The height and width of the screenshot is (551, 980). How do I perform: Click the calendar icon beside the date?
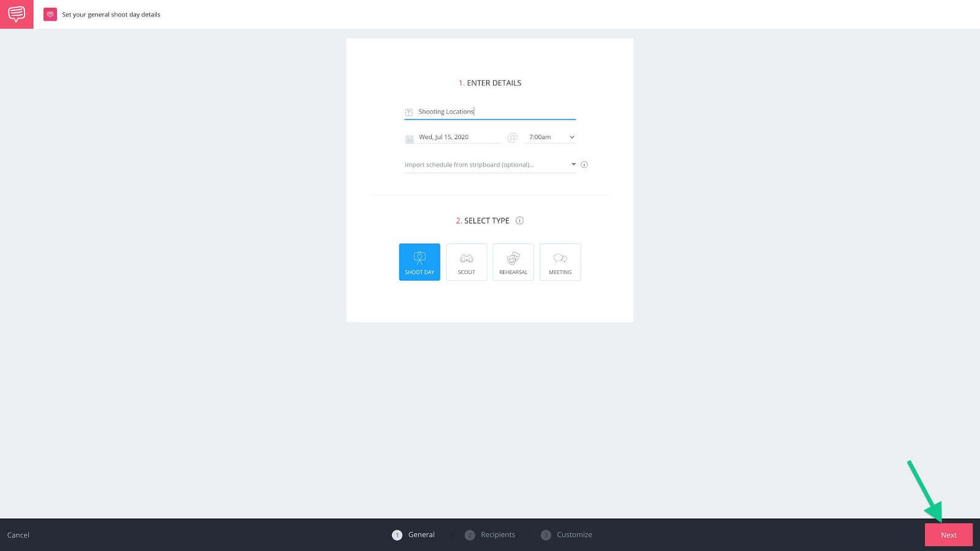click(409, 139)
